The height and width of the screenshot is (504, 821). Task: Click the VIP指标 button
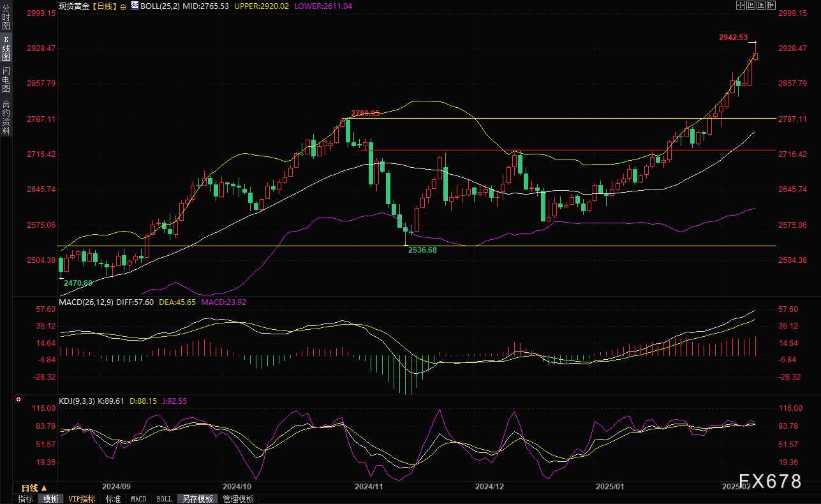click(83, 499)
